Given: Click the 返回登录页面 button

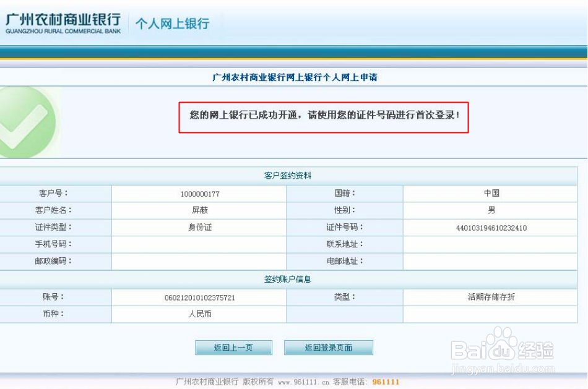Looking at the screenshot, I should (x=329, y=348).
